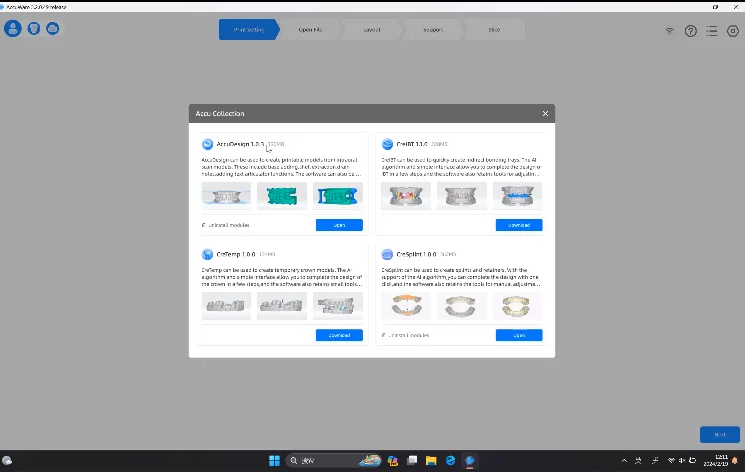
Task: Open the CreSplint module
Action: pos(518,335)
